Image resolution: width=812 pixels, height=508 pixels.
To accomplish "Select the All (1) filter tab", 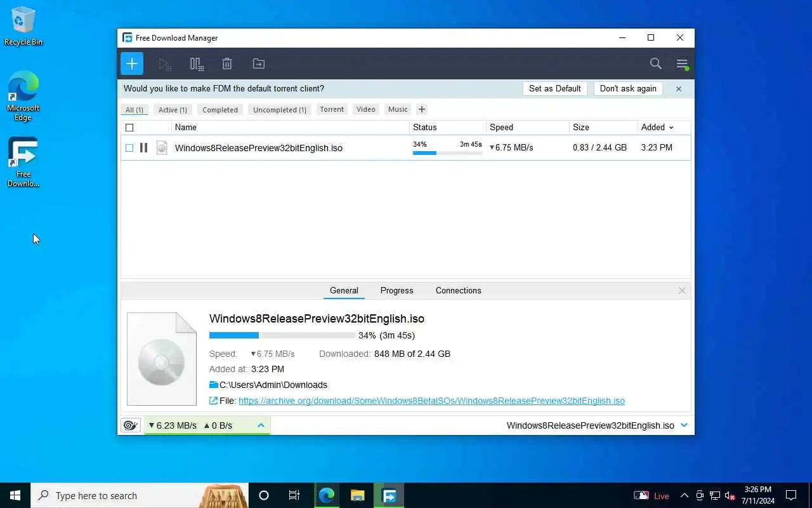I will pyautogui.click(x=134, y=110).
